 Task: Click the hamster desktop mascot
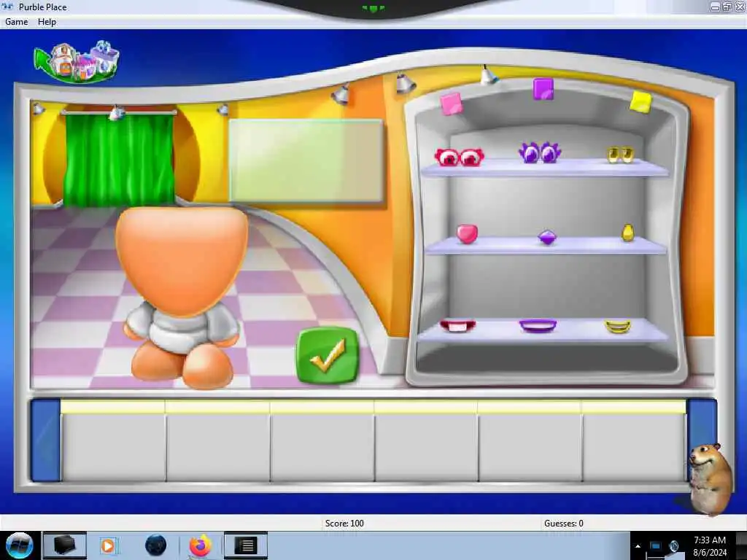(711, 478)
